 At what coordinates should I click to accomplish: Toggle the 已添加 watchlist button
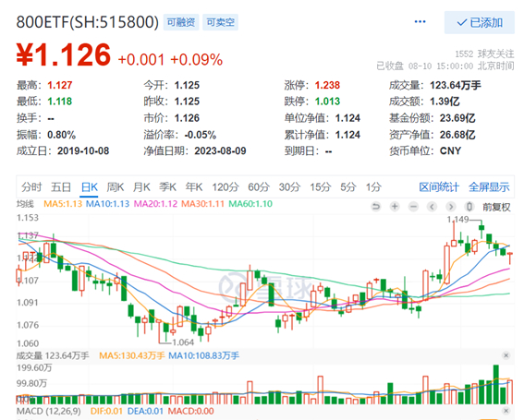[480, 22]
